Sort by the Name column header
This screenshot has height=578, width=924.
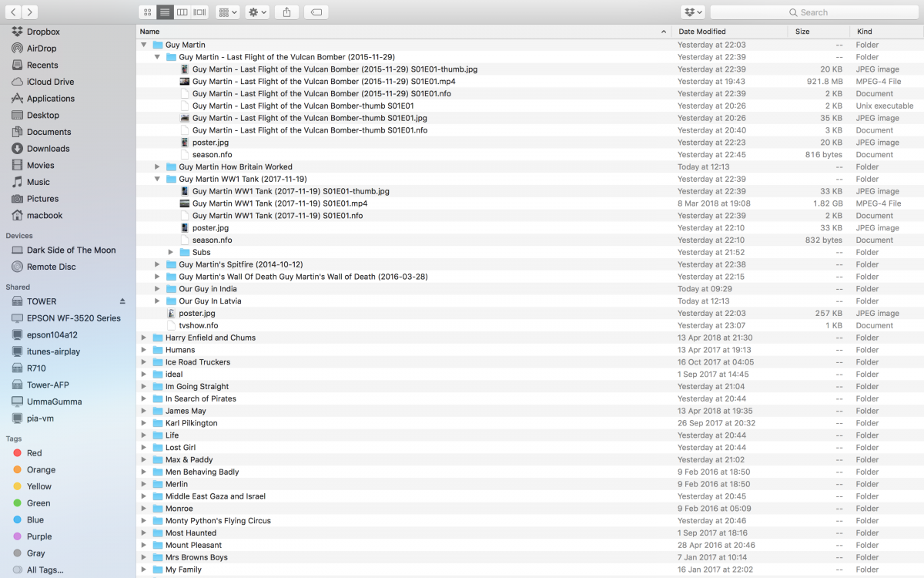click(x=403, y=32)
